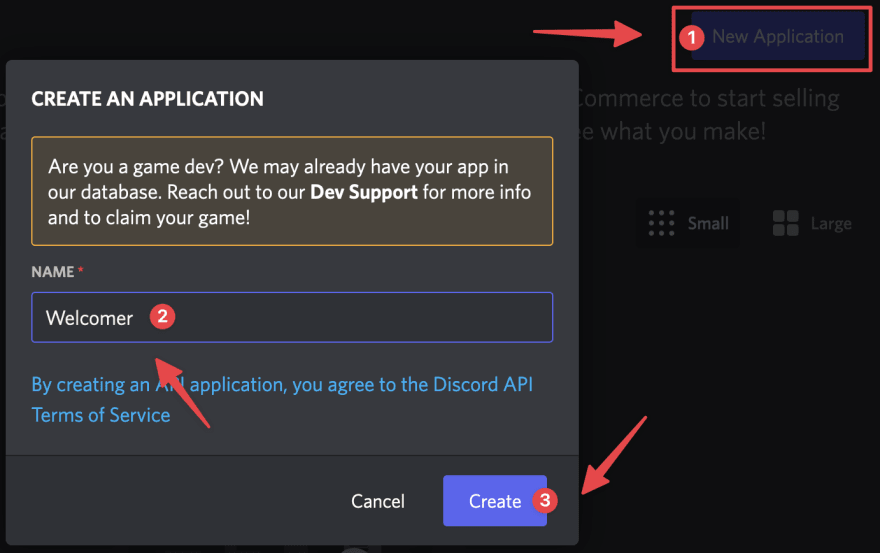880x553 pixels.
Task: Click the red badge numbered 2
Action: [x=162, y=317]
